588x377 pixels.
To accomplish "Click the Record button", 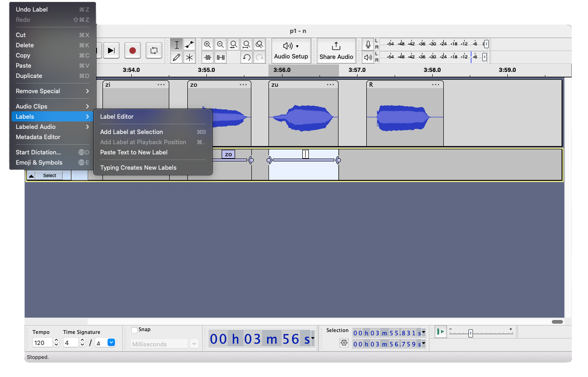I will pos(133,51).
